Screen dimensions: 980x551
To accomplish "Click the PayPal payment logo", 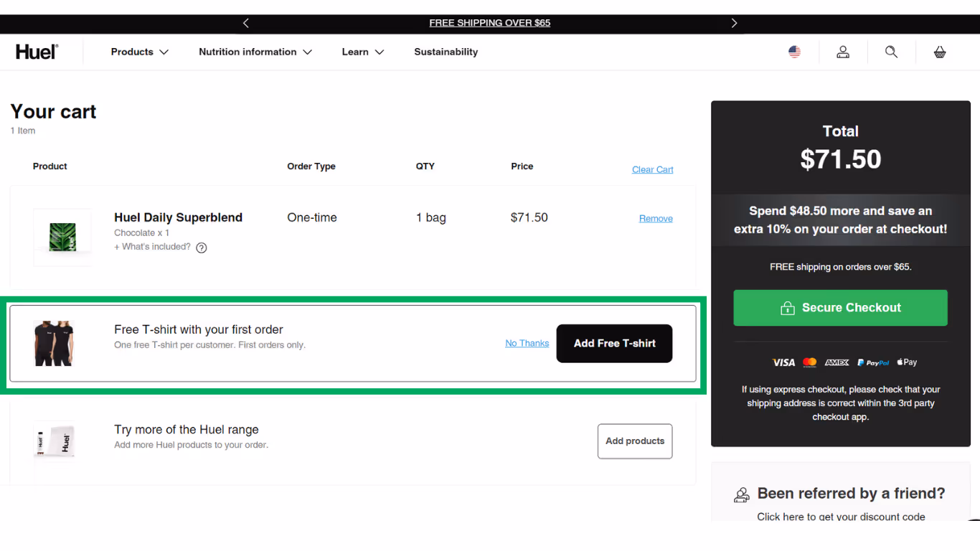I will coord(873,362).
